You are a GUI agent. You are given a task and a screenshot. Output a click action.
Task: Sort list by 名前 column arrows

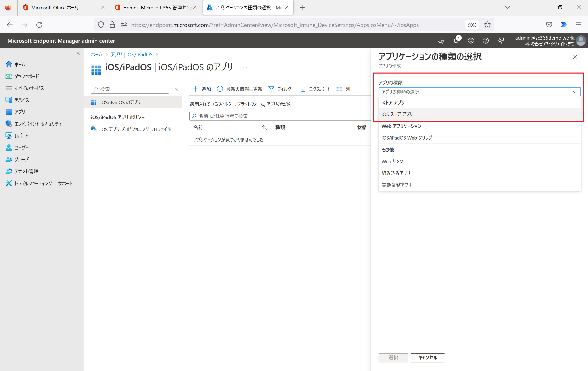[265, 127]
